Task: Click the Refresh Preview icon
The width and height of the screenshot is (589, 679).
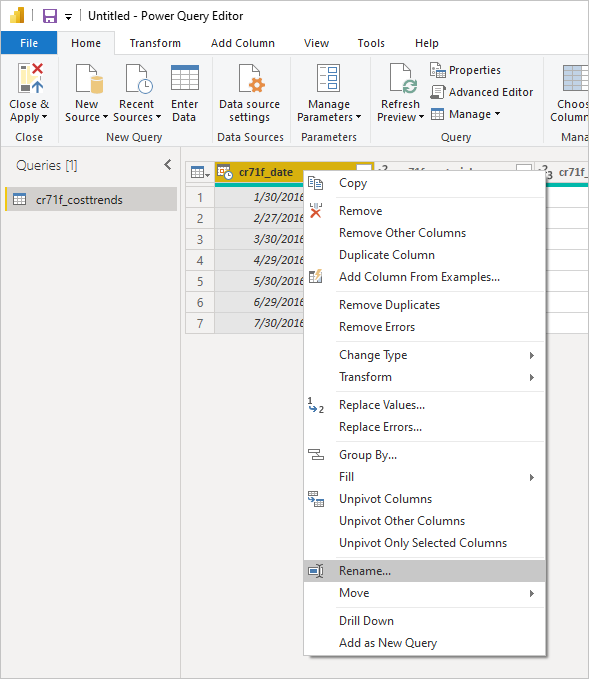Action: coord(403,78)
